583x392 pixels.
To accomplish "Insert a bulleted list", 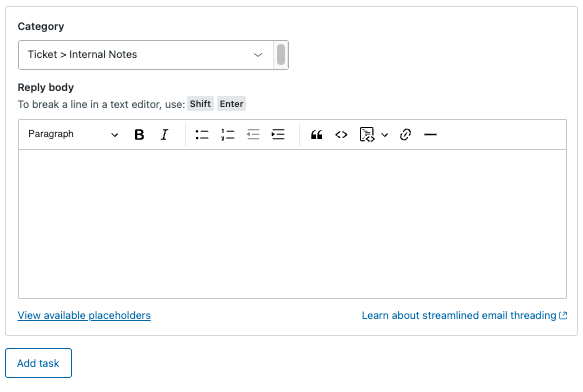I will pos(202,135).
